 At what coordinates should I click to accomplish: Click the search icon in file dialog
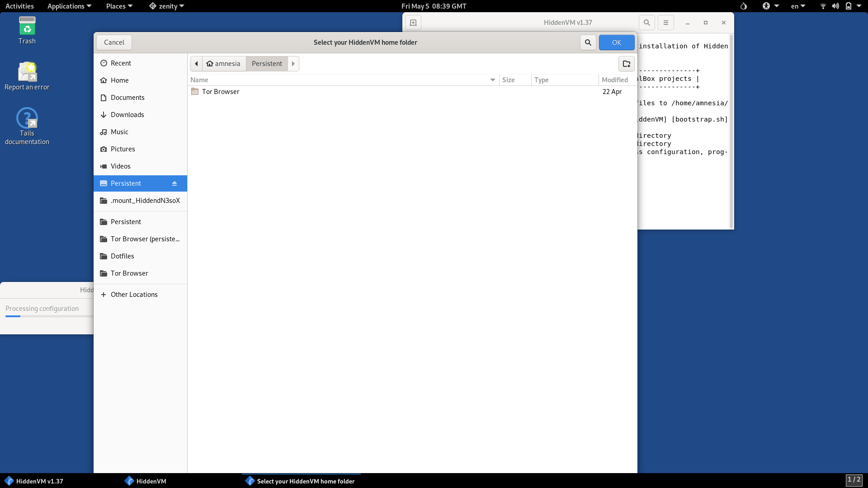[x=588, y=42]
